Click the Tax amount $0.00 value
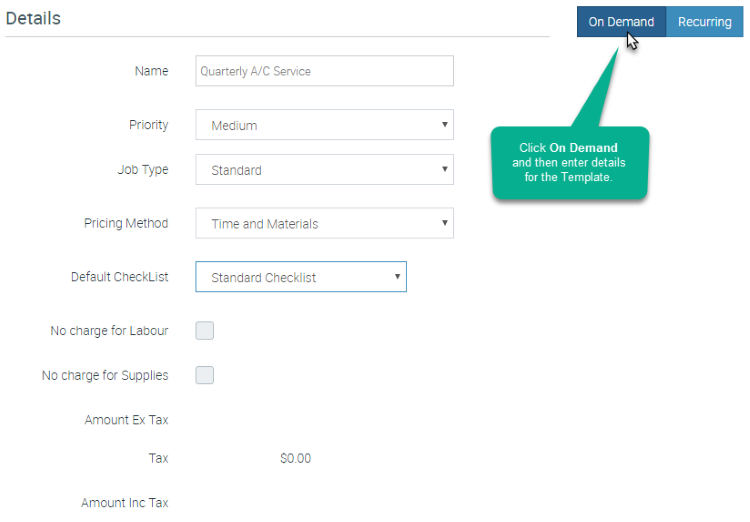Image resolution: width=750 pixels, height=522 pixels. [296, 458]
